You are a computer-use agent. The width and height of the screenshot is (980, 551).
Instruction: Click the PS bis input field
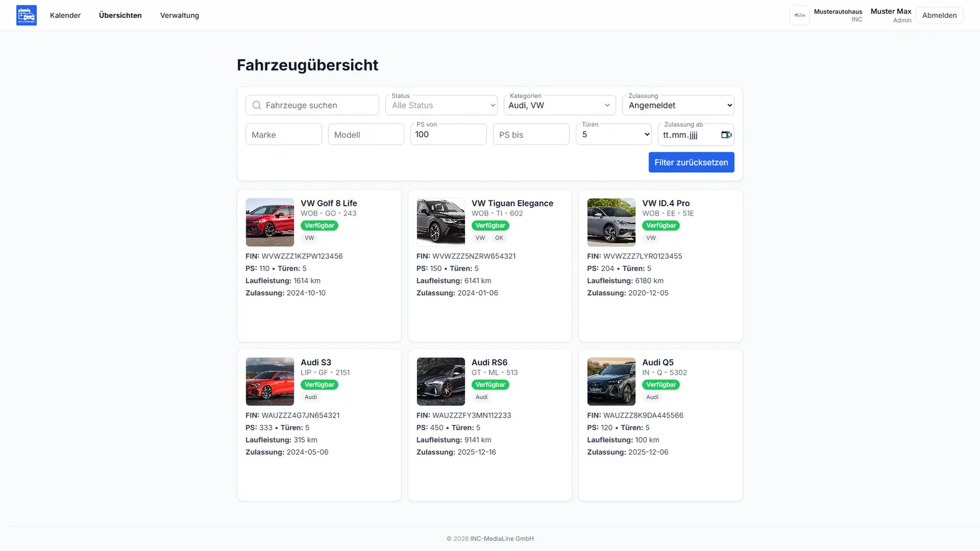click(531, 135)
